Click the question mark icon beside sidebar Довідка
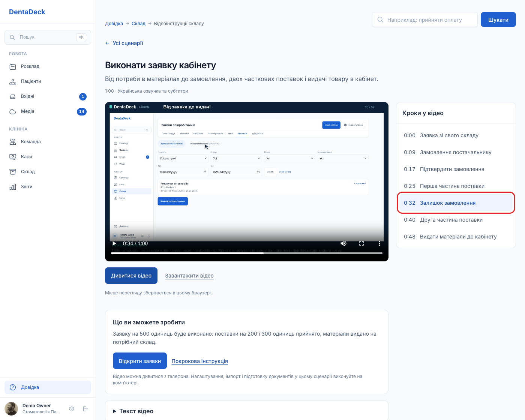The width and height of the screenshot is (525, 420). [x=13, y=387]
